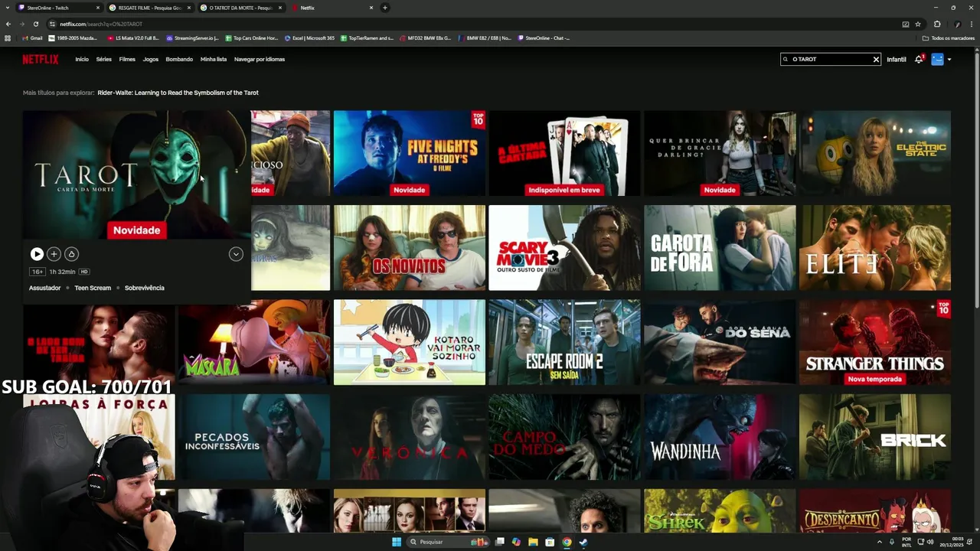This screenshot has height=551, width=980.
Task: Open the profile avatar menu
Action: point(937,59)
